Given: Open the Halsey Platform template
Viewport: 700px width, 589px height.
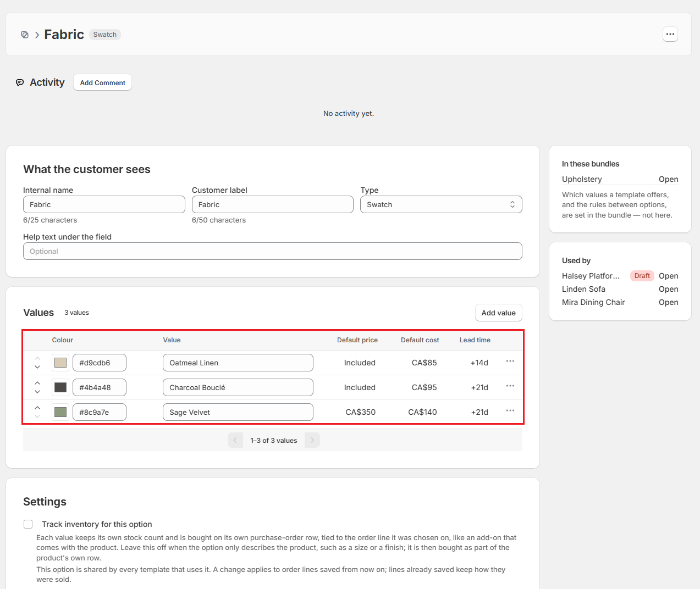Looking at the screenshot, I should coord(668,276).
